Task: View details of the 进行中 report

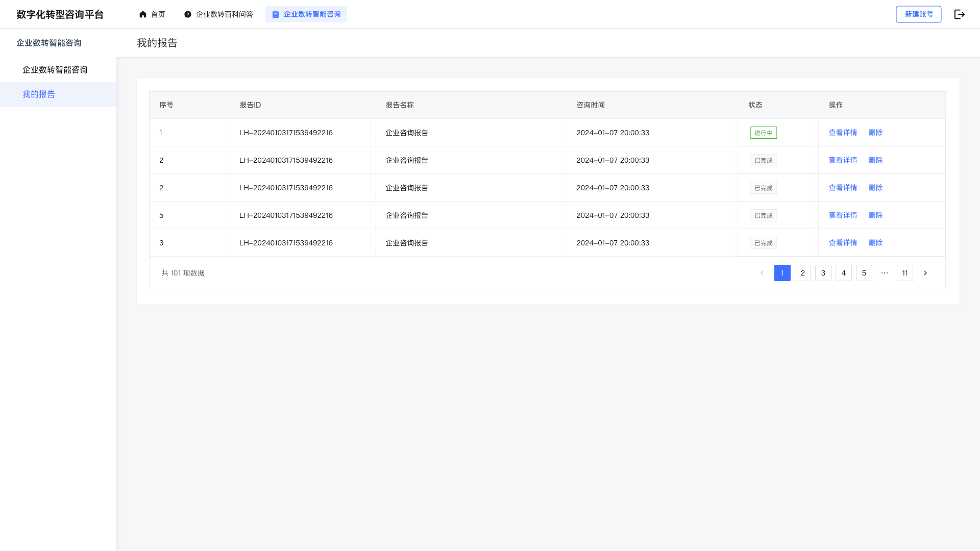Action: pyautogui.click(x=843, y=133)
